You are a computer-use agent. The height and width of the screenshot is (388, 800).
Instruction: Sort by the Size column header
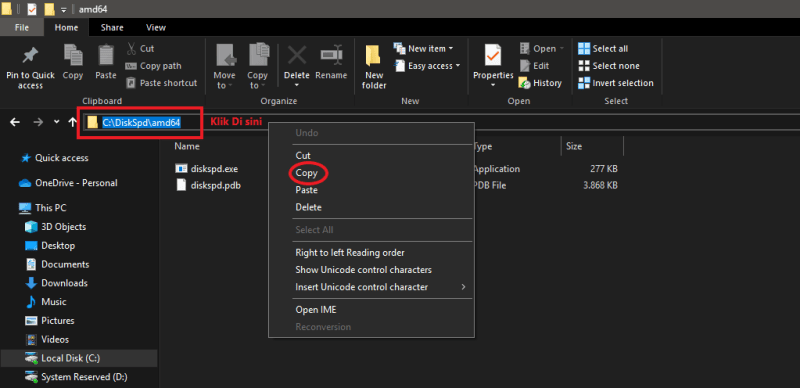(574, 146)
